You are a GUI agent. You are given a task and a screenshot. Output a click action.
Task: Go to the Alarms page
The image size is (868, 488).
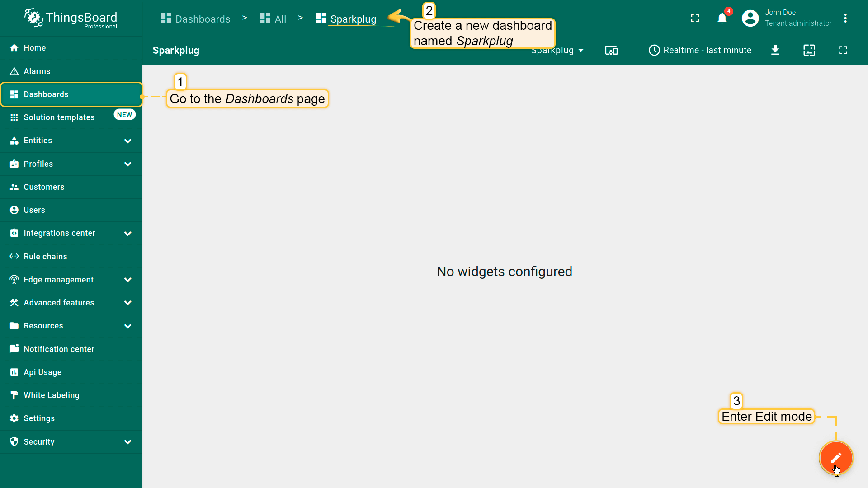[x=37, y=71]
